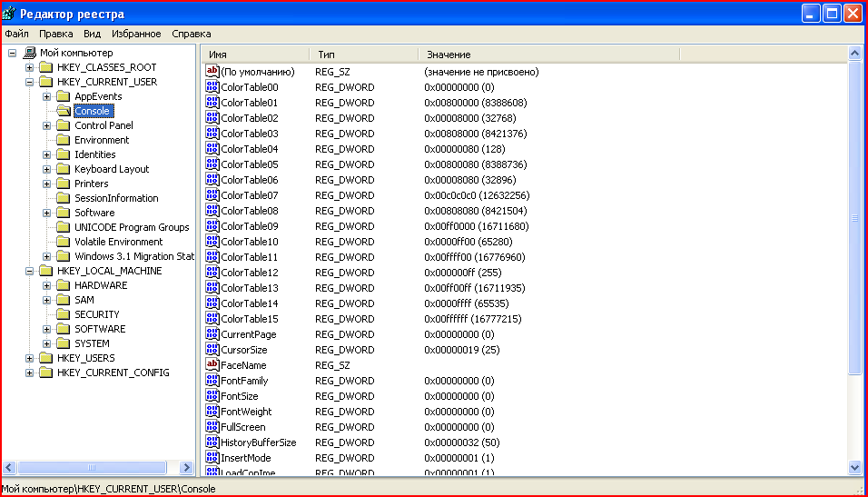Click the 0x00c0c0c0 (12632256) data cell
The height and width of the screenshot is (497, 868).
click(477, 195)
